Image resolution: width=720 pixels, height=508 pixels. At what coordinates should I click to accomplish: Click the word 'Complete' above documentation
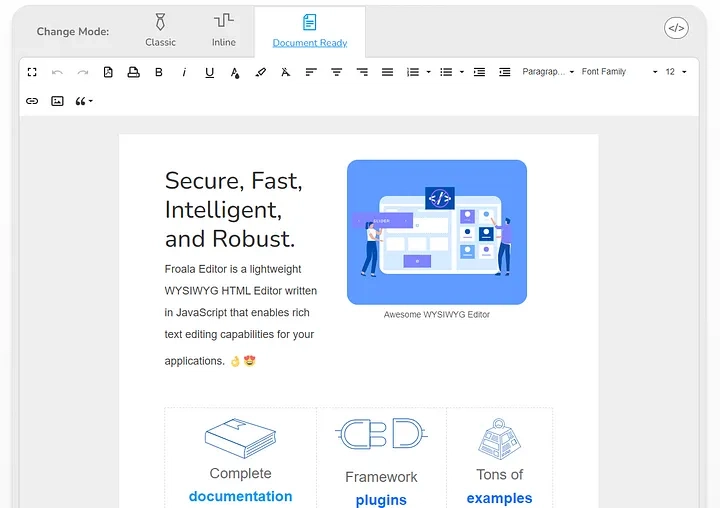click(x=241, y=474)
